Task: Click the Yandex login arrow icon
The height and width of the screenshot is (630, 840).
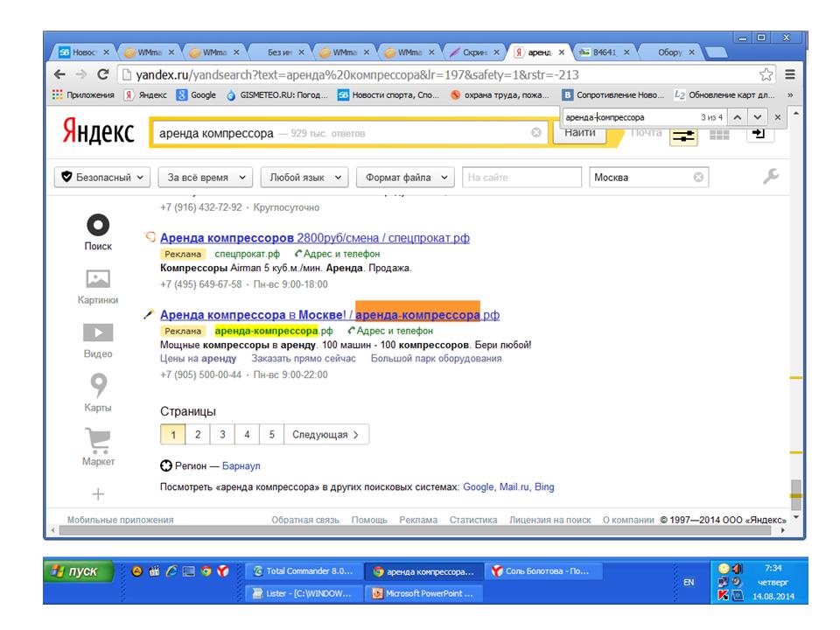Action: [759, 133]
